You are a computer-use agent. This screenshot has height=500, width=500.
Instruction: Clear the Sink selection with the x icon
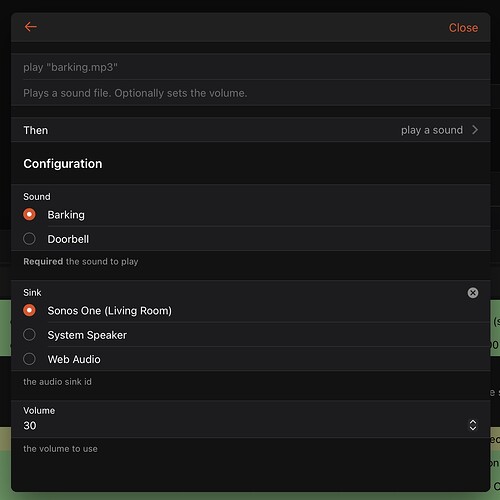[473, 293]
